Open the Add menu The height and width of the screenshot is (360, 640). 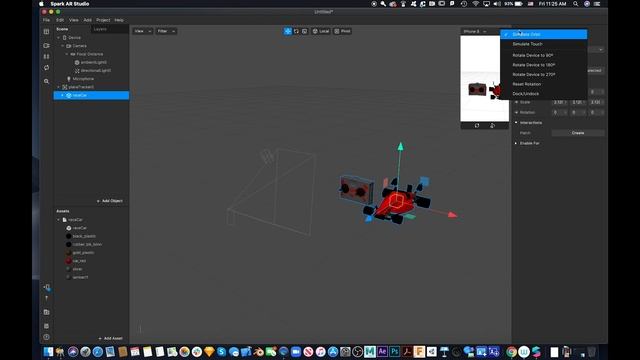pyautogui.click(x=88, y=20)
